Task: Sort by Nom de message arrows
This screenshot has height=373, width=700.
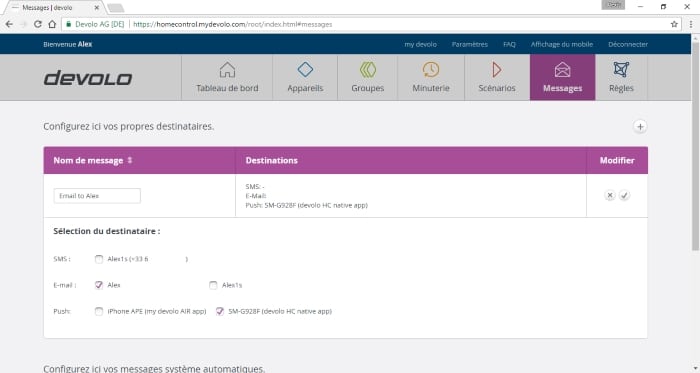Action: click(130, 160)
